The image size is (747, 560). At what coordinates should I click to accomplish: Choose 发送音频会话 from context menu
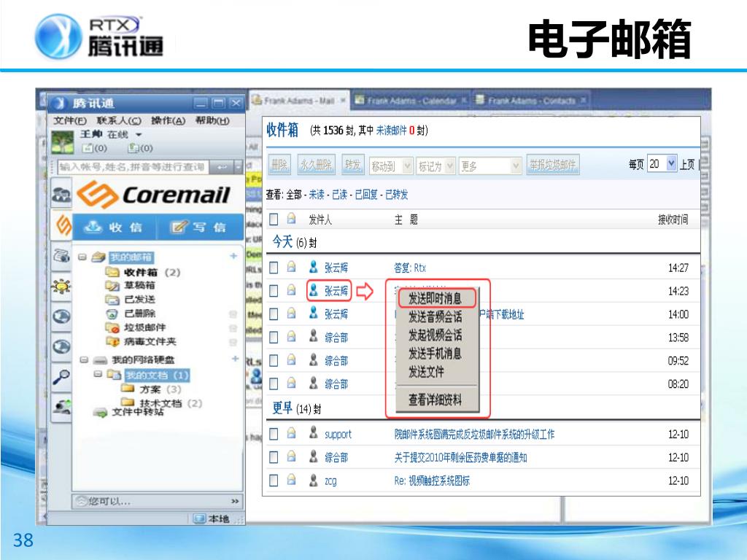[435, 316]
